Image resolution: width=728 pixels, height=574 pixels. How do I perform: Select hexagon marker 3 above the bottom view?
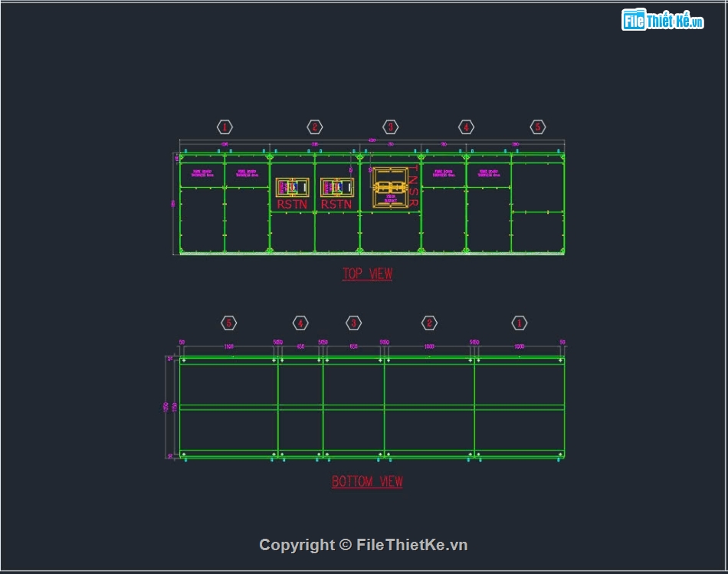point(354,323)
